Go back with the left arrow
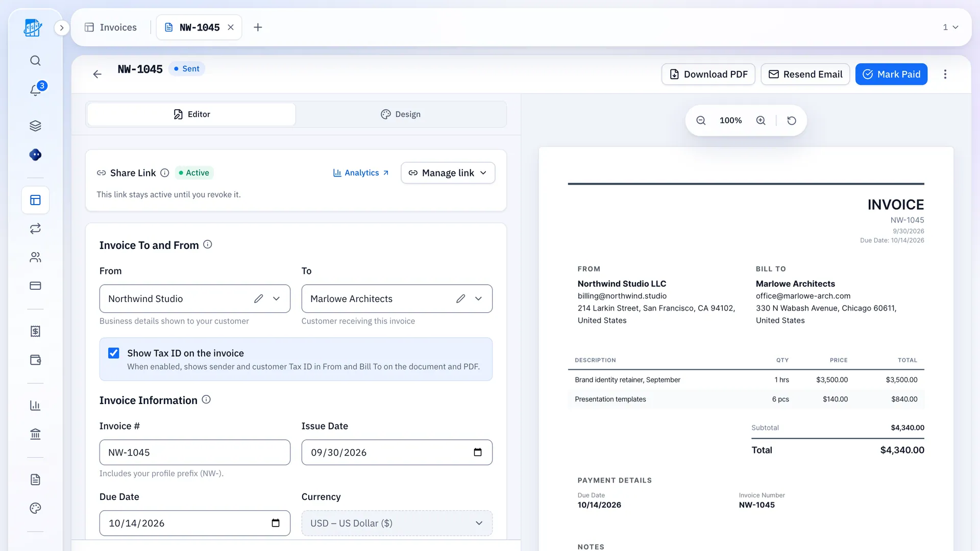This screenshot has width=980, height=551. tap(97, 74)
